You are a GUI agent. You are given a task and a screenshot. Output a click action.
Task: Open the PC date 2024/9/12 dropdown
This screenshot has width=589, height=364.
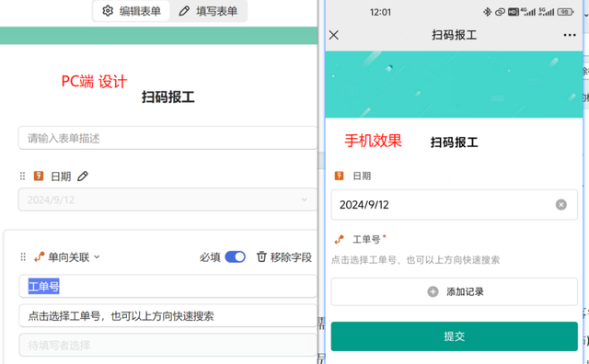coord(167,199)
